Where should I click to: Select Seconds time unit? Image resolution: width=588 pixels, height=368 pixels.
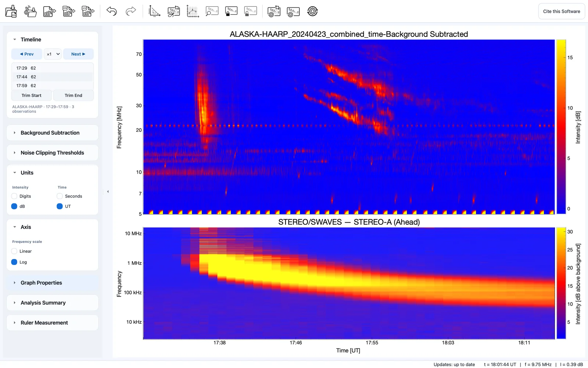60,196
